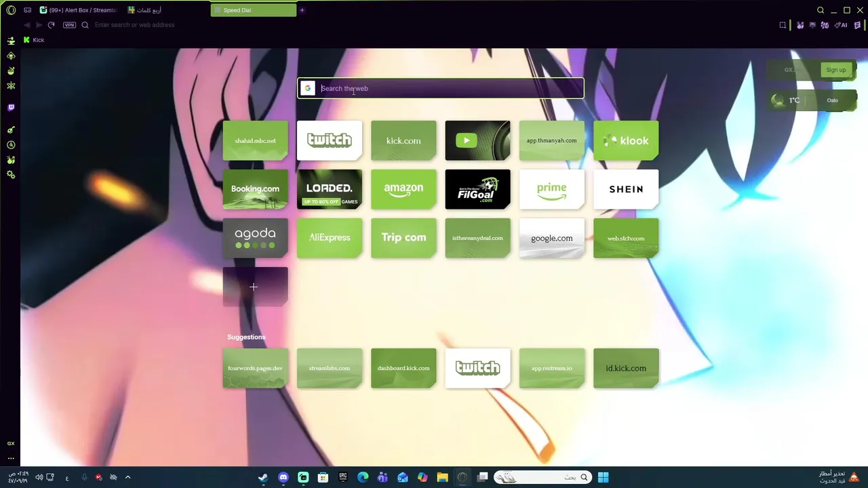The width and height of the screenshot is (868, 488).
Task: Open volume control speaker icon in tray
Action: 39,477
